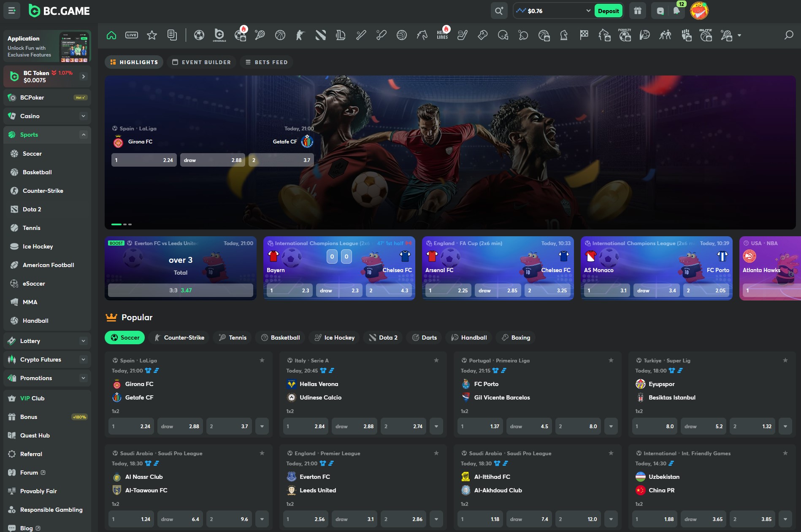
Task: Click the green Deposit button
Action: (x=608, y=11)
